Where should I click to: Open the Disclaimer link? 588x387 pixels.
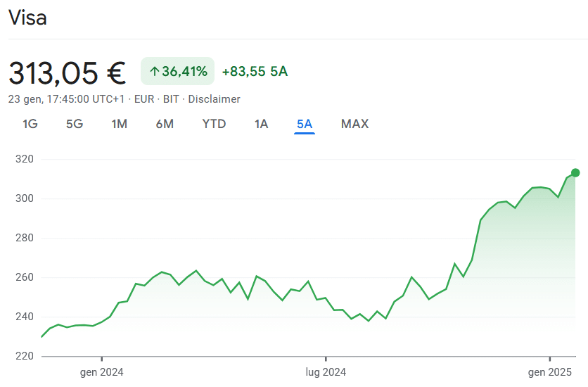point(214,99)
